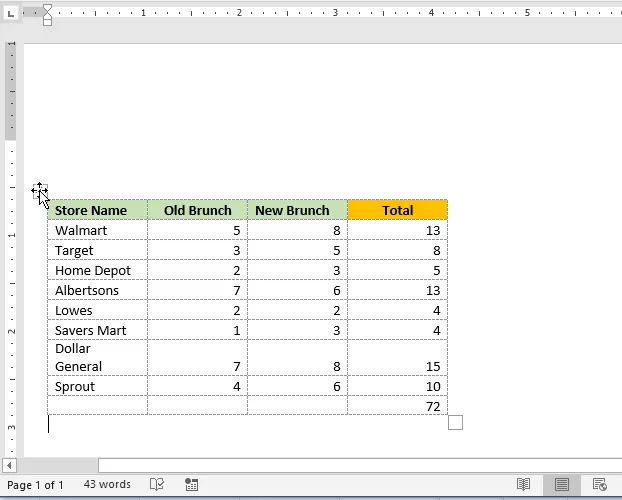
Task: Click the Sprout cell
Action: (98, 386)
